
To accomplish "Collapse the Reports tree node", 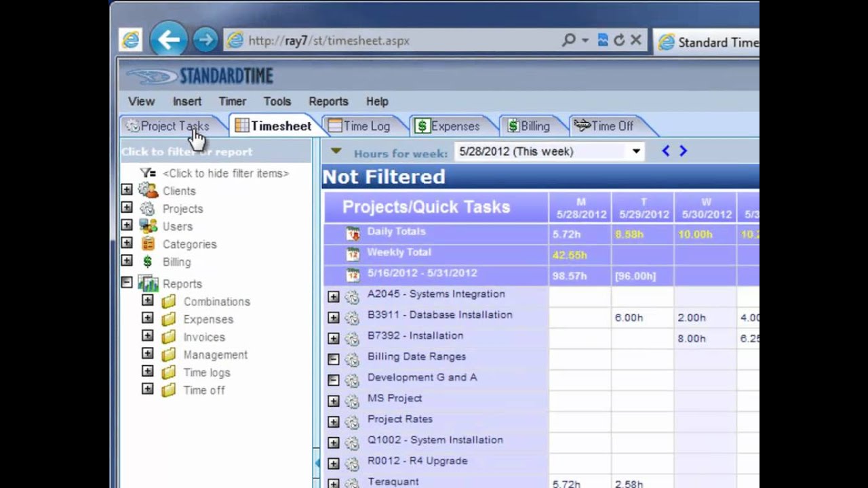I will (127, 283).
